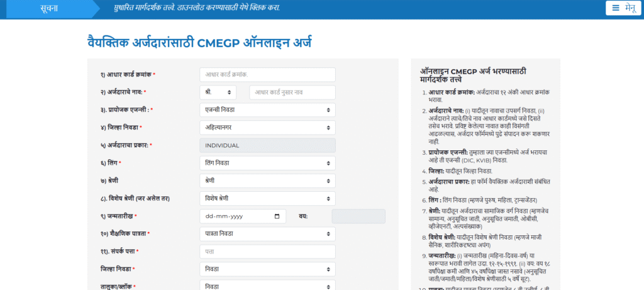Expand the विशेष श्रेणी dropdown

click(267, 198)
